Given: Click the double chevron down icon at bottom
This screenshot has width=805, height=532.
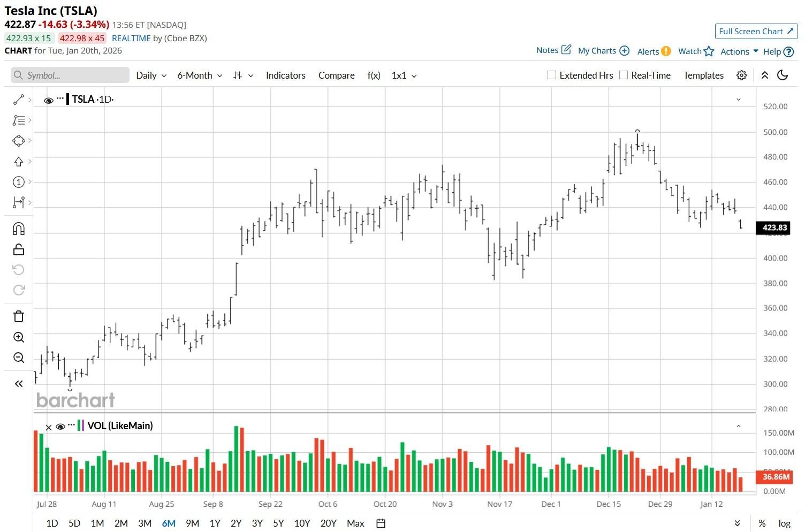Looking at the screenshot, I should point(738,523).
